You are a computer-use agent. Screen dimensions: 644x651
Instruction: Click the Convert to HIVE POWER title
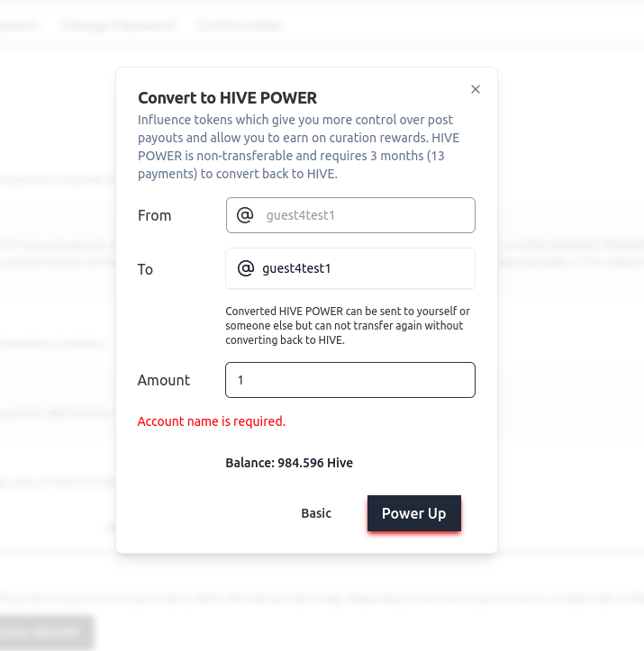point(227,98)
